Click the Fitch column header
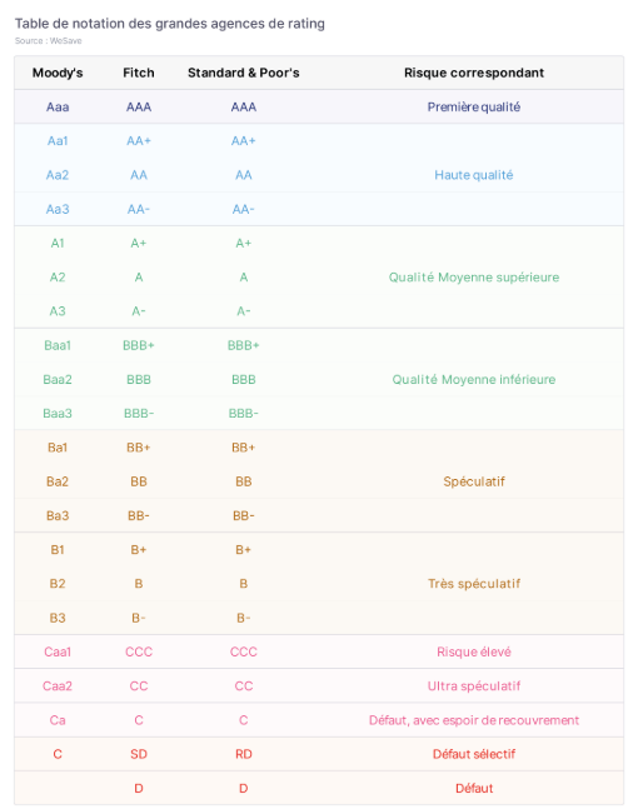The height and width of the screenshot is (809, 633). coord(138,73)
